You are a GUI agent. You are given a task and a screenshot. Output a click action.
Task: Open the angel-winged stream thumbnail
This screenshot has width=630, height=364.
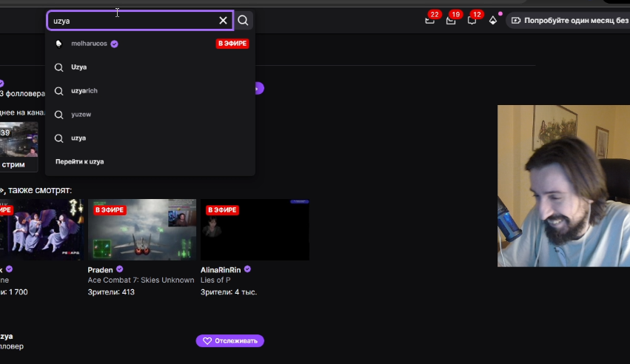tap(41, 229)
